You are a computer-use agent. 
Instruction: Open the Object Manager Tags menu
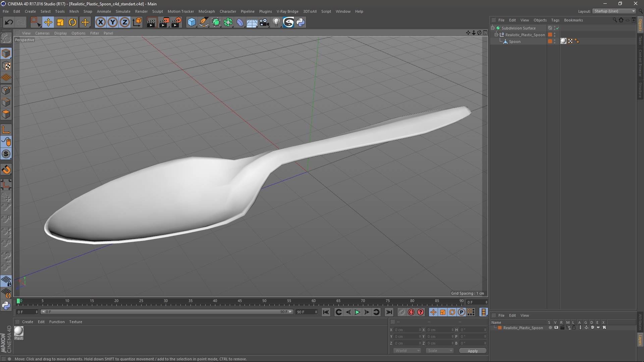[x=555, y=20]
